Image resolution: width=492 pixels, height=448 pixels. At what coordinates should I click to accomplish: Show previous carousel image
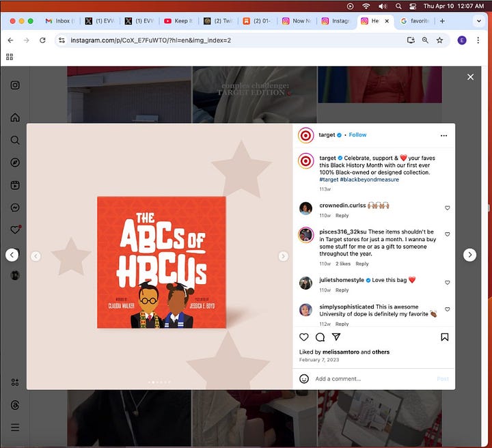(x=36, y=256)
